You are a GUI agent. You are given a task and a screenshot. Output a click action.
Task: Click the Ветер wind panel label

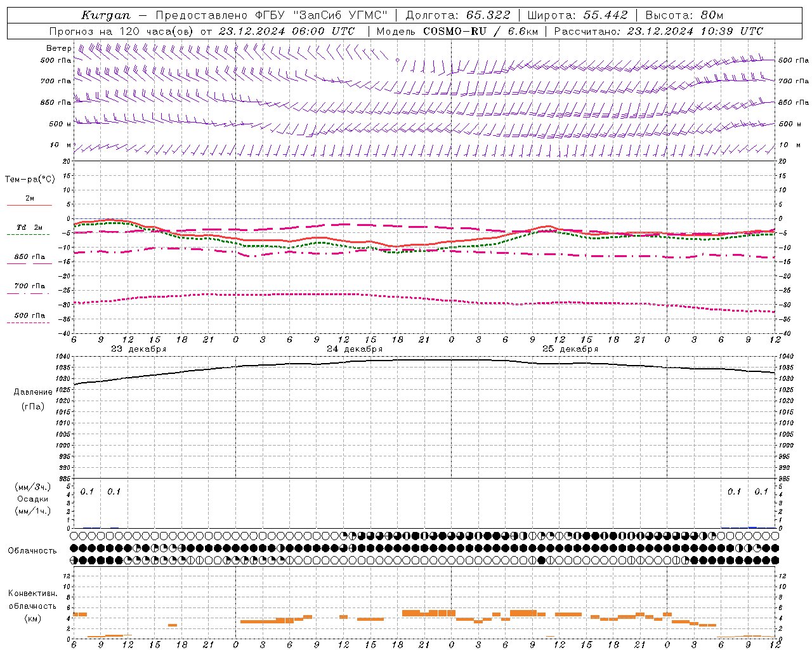pos(59,48)
